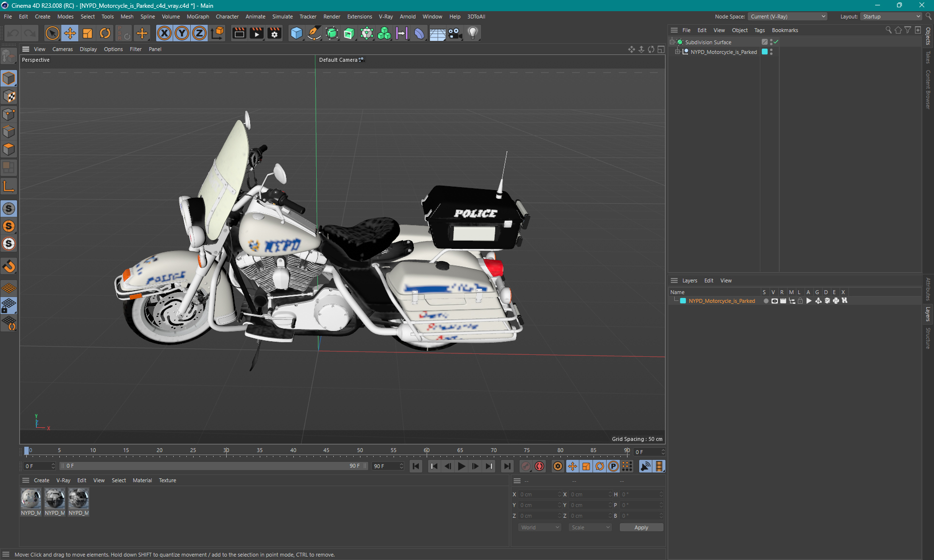Open the World coordinate dropdown
934x560 pixels.
tap(539, 527)
